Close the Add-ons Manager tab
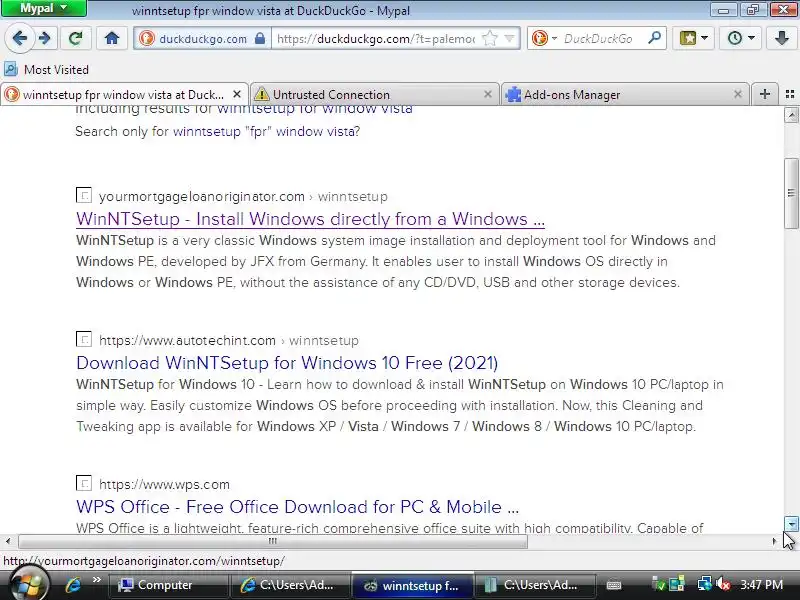 pos(738,94)
